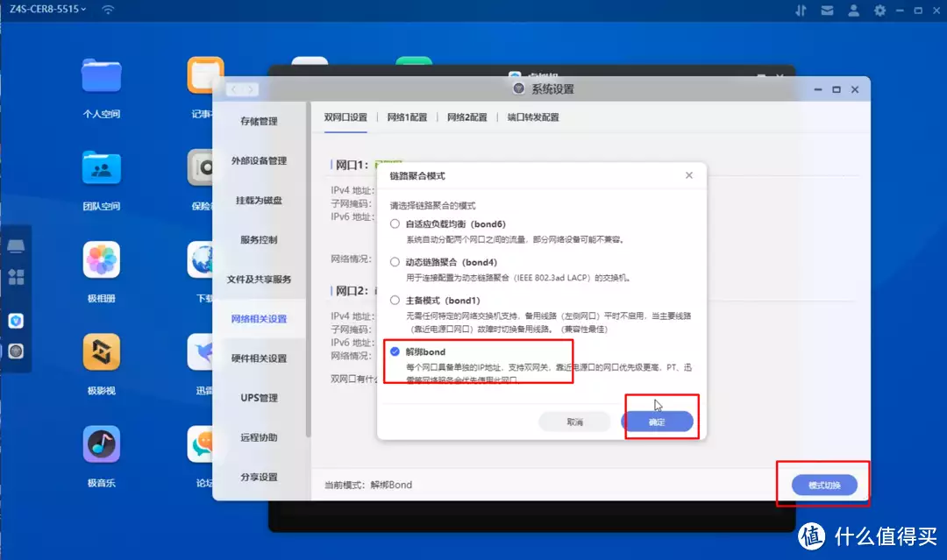947x560 pixels.
Task: Open 硬件相关设置 in settings sidebar
Action: [x=259, y=358]
